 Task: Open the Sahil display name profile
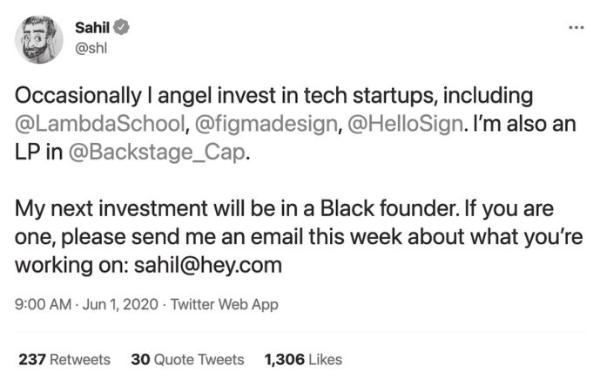[92, 28]
